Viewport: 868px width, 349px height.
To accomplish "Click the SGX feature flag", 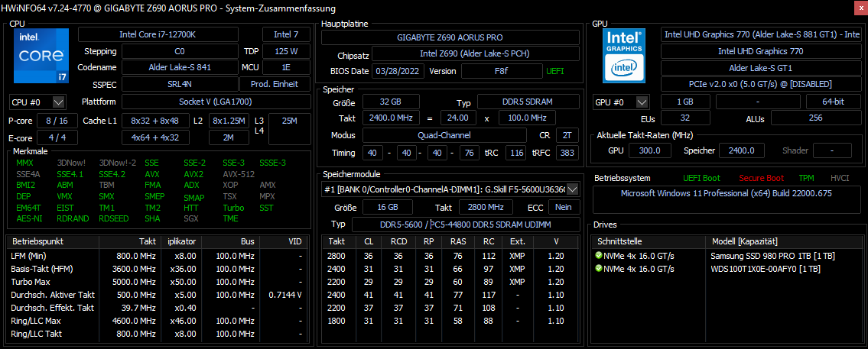I will click(x=190, y=218).
